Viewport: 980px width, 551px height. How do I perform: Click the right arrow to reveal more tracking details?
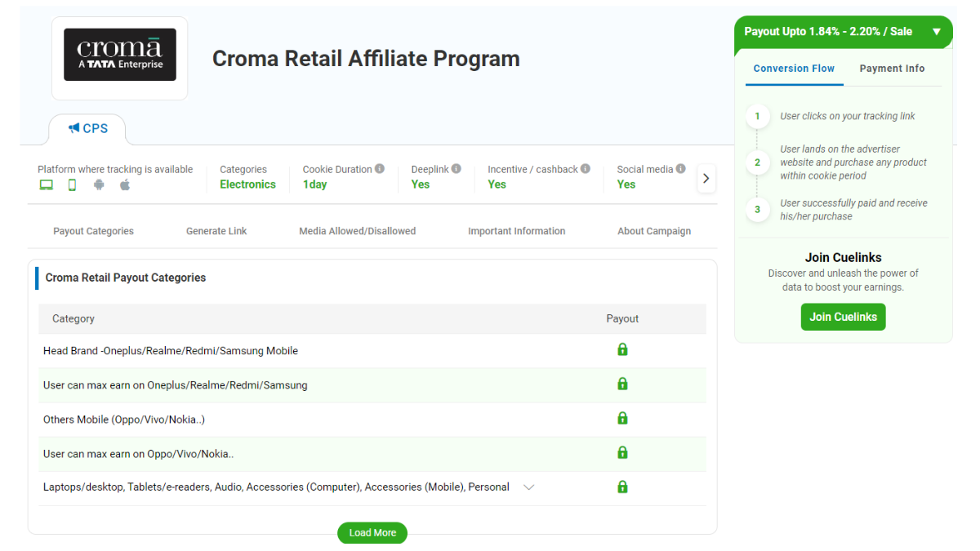(x=706, y=178)
